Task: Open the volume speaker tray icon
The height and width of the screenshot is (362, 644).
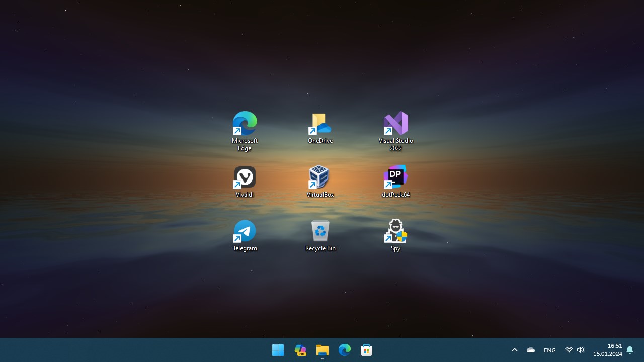Action: click(x=581, y=350)
